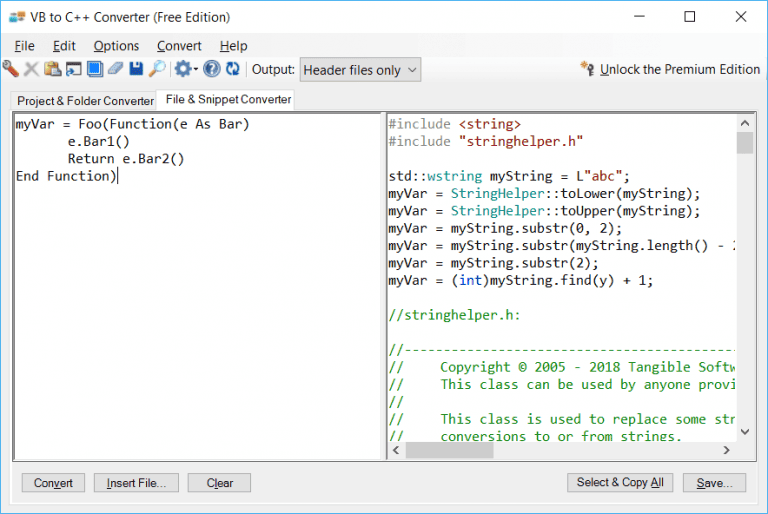Viewport: 768px width, 514px height.
Task: Click the 'Output:' label in toolbar
Action: click(x=273, y=70)
